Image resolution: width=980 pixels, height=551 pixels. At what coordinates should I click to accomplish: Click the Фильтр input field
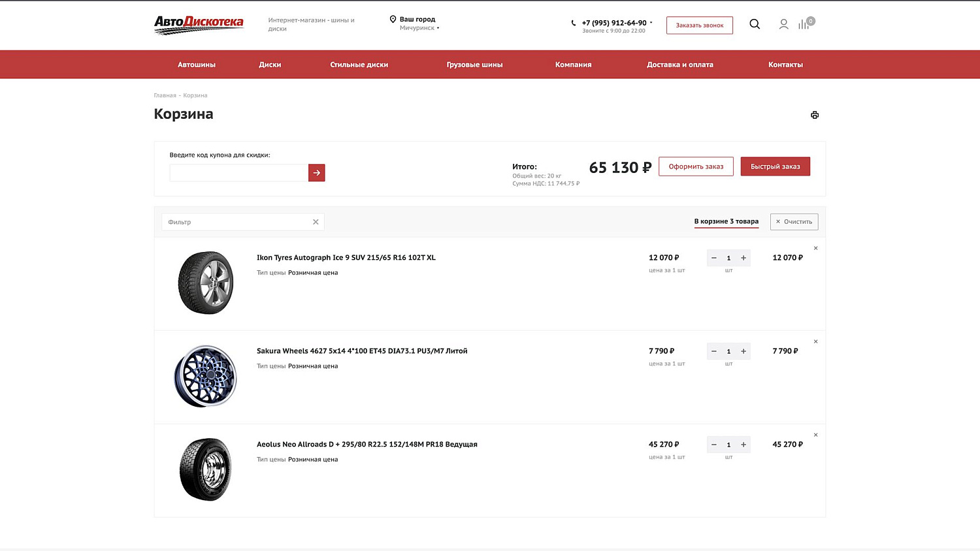point(242,222)
